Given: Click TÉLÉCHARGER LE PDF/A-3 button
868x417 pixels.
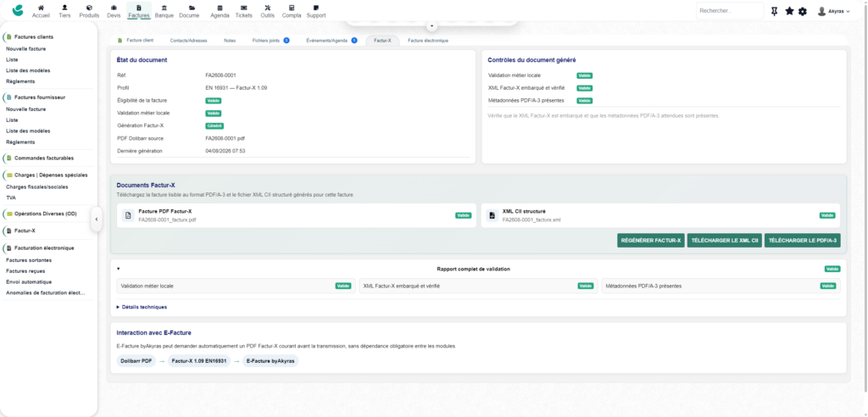Looking at the screenshot, I should (x=803, y=241).
